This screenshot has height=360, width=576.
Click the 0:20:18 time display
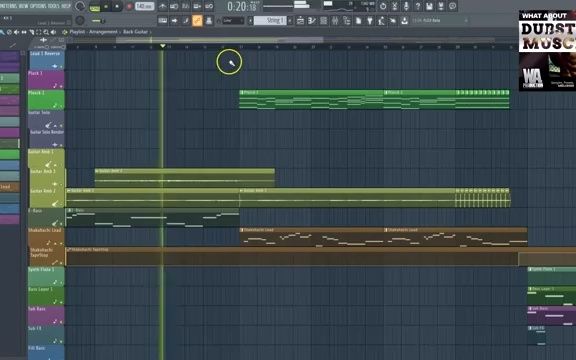[242, 7]
